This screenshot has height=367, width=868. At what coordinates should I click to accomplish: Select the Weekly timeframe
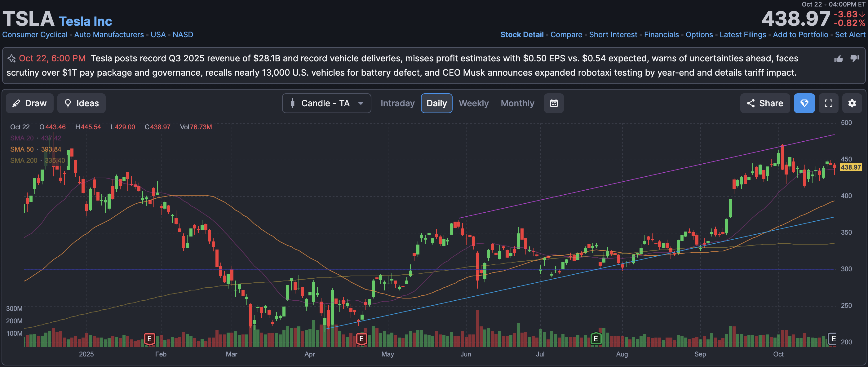[473, 103]
